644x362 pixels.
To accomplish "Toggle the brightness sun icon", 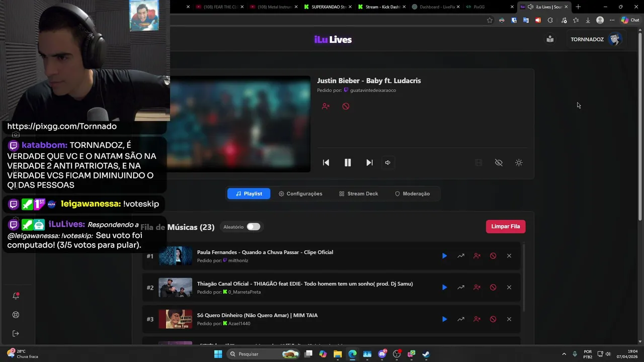I will tap(519, 162).
